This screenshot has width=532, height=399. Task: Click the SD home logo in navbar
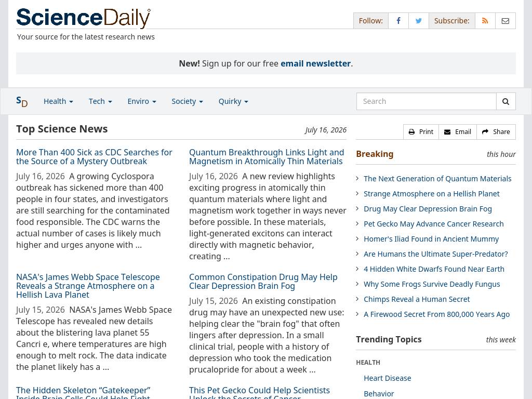point(22,101)
